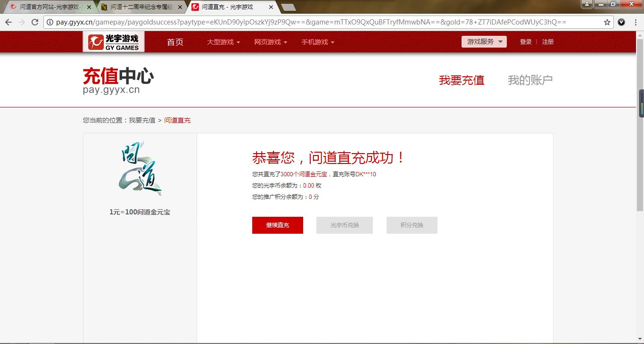
Task: Click the browser back arrow
Action: point(8,22)
